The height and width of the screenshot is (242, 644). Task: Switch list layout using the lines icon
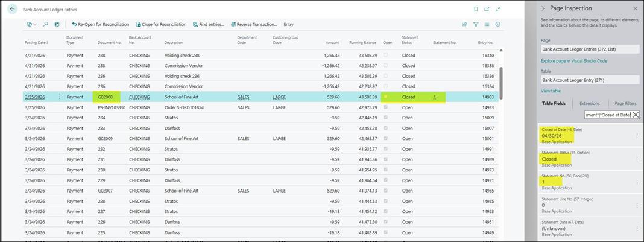(487, 24)
